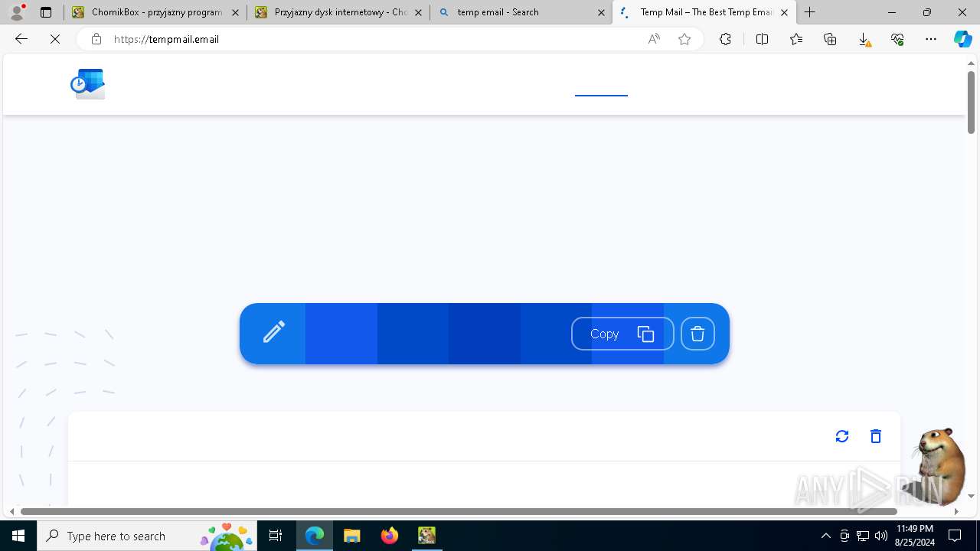Open ChomikBox app on taskbar
Screen dimensions: 980x551
[426, 536]
